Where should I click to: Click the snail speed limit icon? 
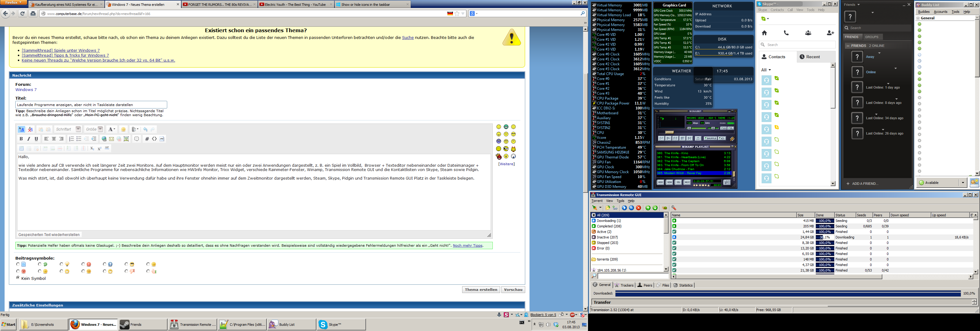click(x=664, y=207)
